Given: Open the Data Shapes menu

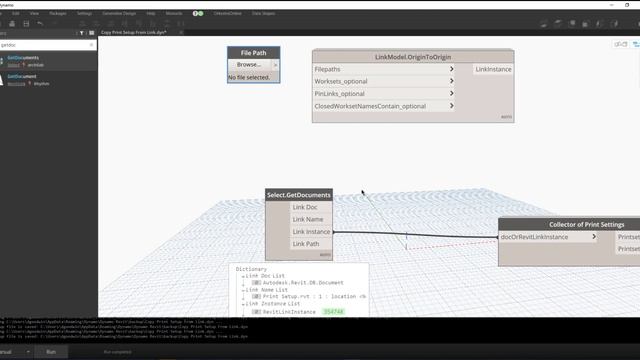Looking at the screenshot, I should (x=263, y=13).
